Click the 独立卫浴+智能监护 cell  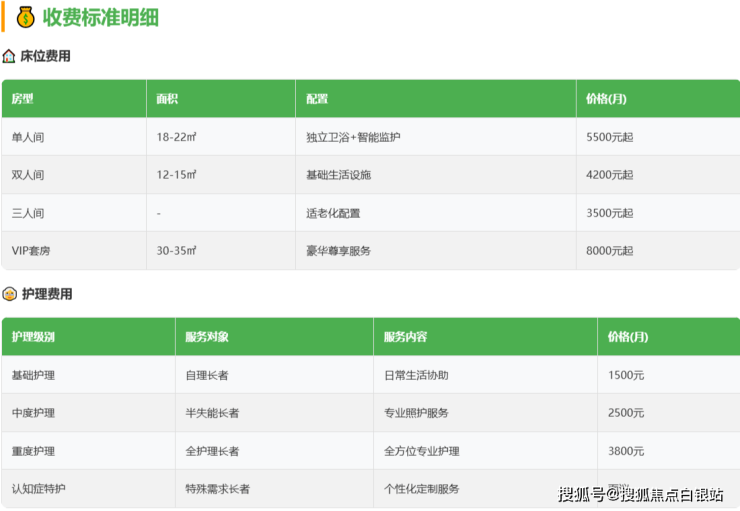(x=353, y=137)
